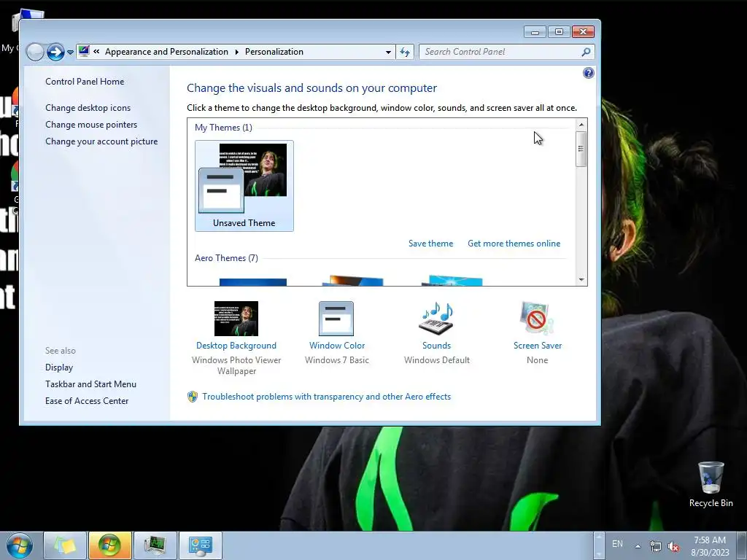Click the Sounds text link

(436, 345)
